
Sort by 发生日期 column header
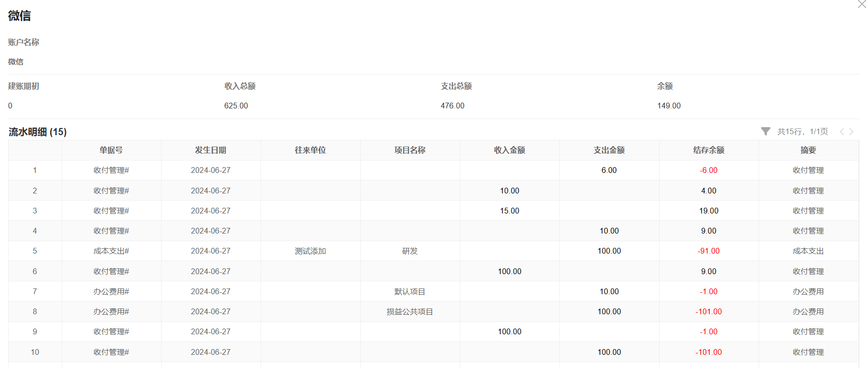(x=210, y=150)
